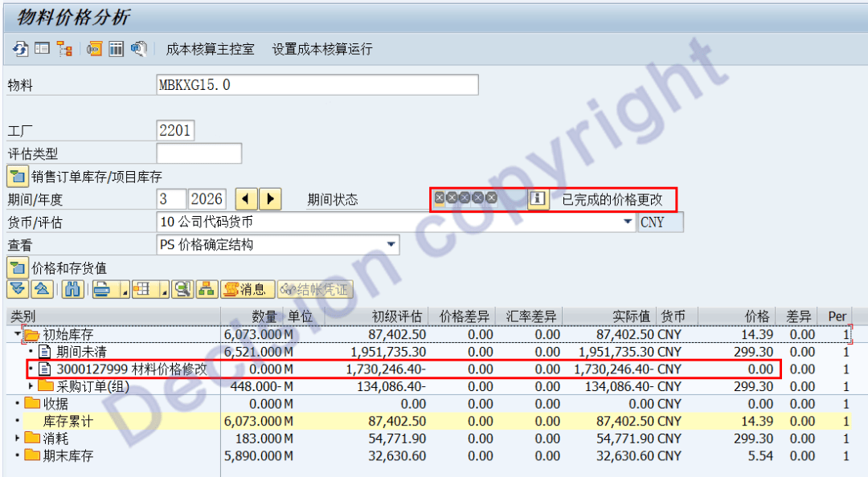This screenshot has width=868, height=477.
Task: Open the 货币/评估 dropdown list
Action: click(x=627, y=222)
